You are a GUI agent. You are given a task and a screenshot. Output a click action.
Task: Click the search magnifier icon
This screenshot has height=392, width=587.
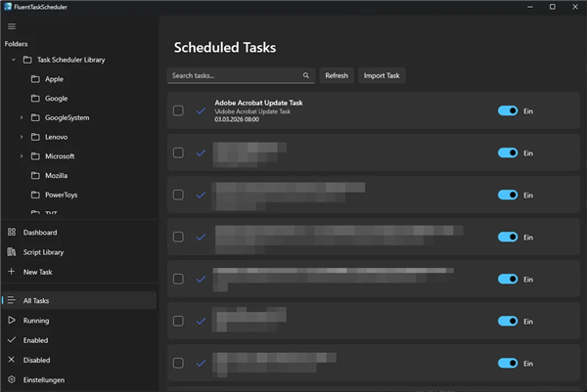click(305, 75)
